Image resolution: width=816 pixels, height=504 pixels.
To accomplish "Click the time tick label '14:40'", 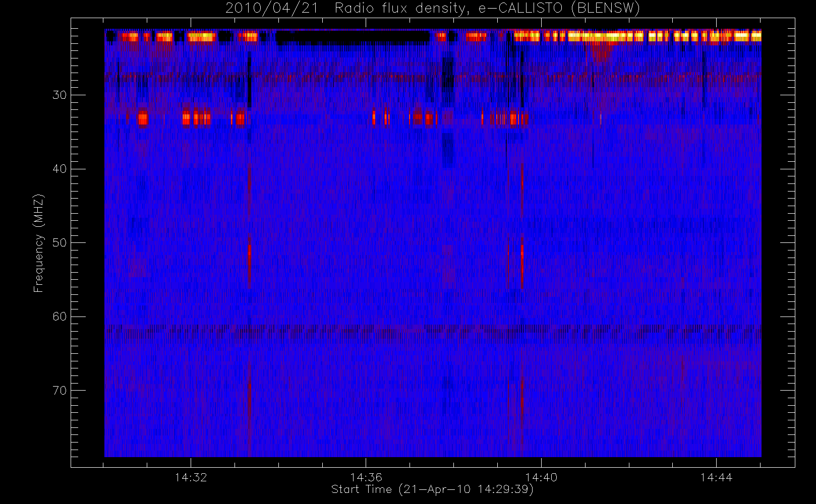I will pos(541,477).
